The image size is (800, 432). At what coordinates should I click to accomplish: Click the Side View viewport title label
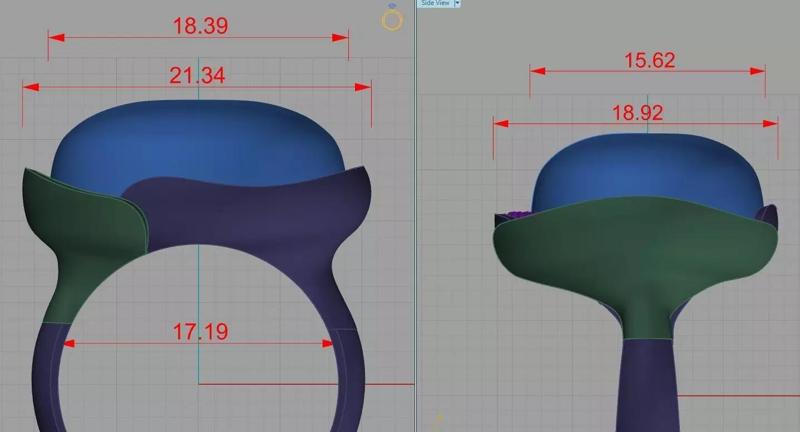[x=435, y=3]
